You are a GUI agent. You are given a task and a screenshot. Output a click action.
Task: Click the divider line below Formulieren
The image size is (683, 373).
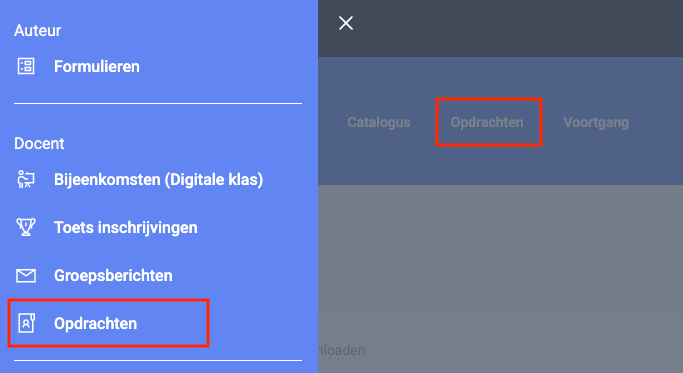click(x=158, y=103)
